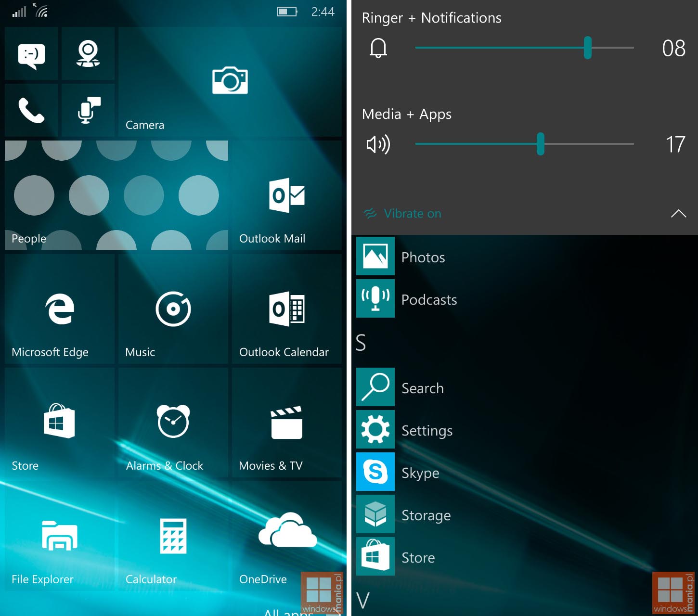This screenshot has width=698, height=616.
Task: Open the OneDrive tile
Action: coord(287,536)
